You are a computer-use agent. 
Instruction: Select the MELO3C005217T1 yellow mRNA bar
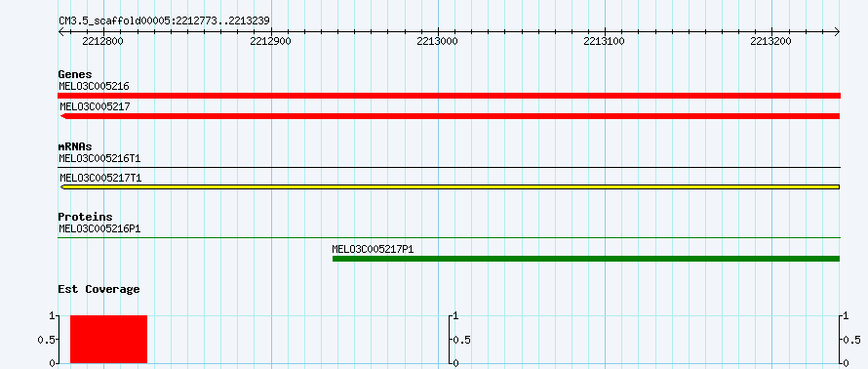click(450, 186)
